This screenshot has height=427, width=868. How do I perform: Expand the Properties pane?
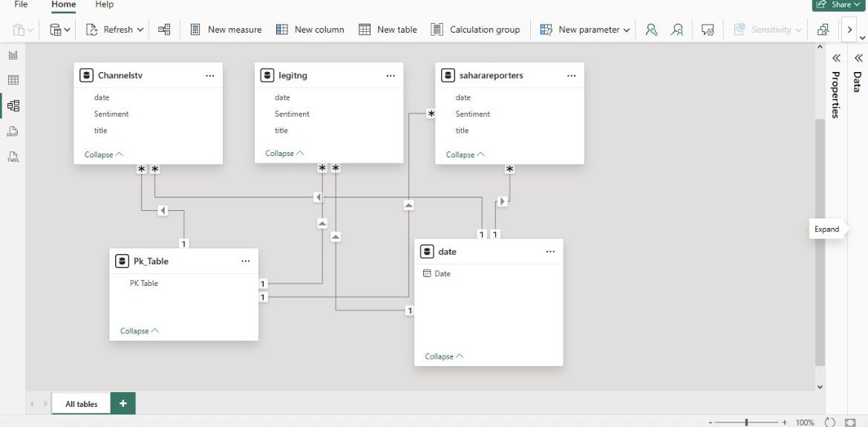click(x=836, y=58)
